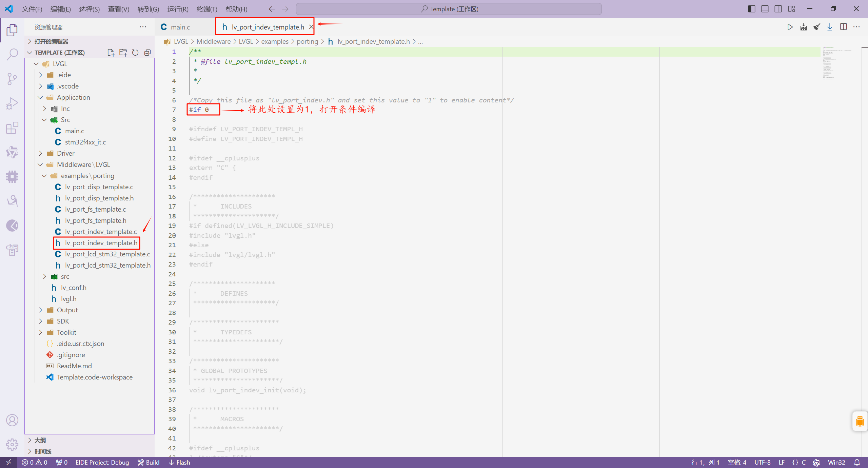Click New Folder icon in TEMPLATE header

[123, 53]
